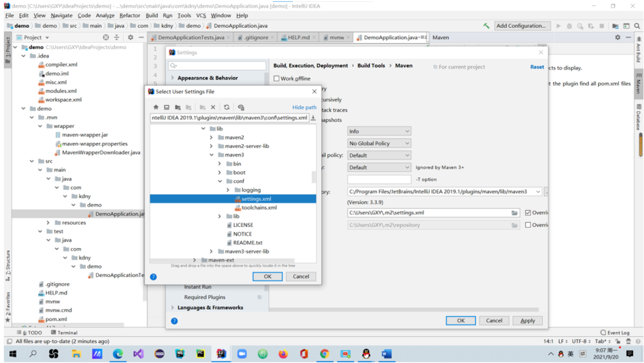Open Word from taskbar

point(387,354)
